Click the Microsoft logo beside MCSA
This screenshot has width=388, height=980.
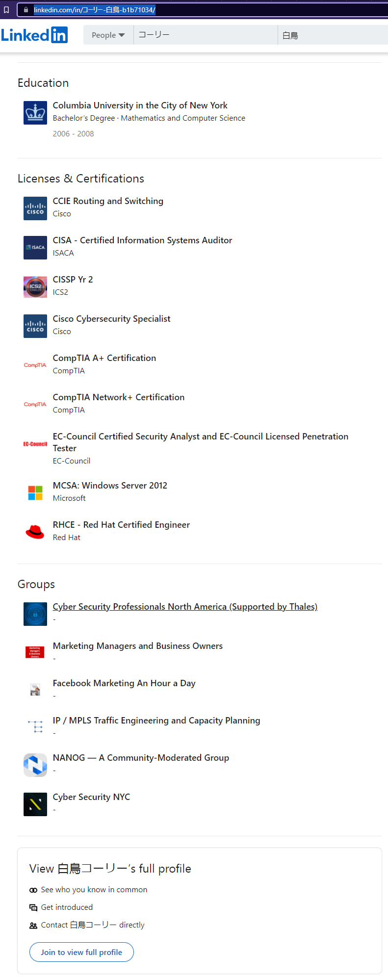[x=35, y=493]
